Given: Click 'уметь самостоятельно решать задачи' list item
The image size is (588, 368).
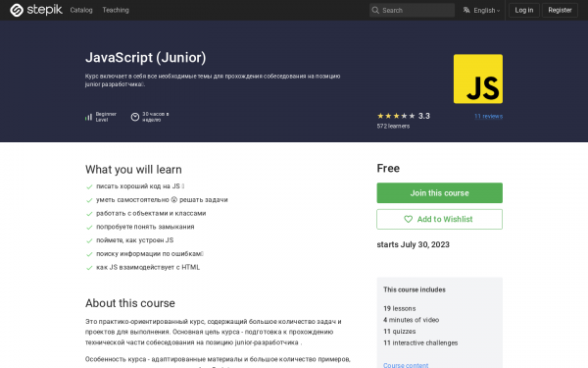Looking at the screenshot, I should pos(162,200).
